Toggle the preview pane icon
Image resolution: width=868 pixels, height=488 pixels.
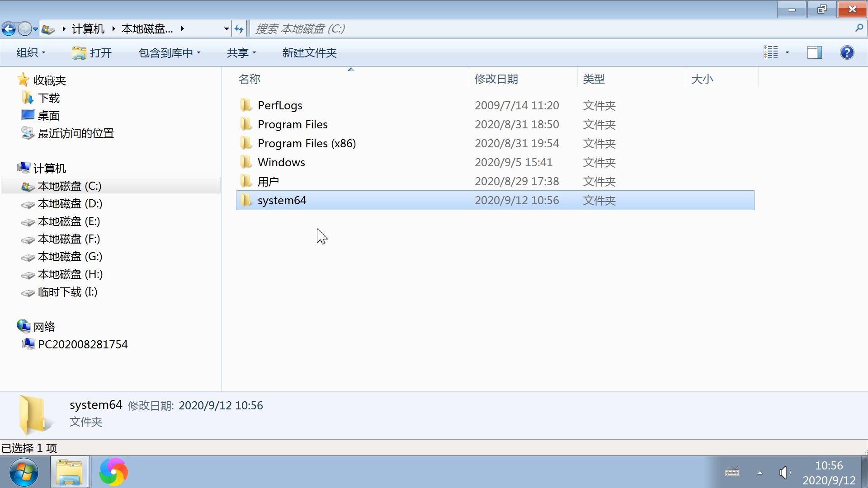pyautogui.click(x=814, y=52)
